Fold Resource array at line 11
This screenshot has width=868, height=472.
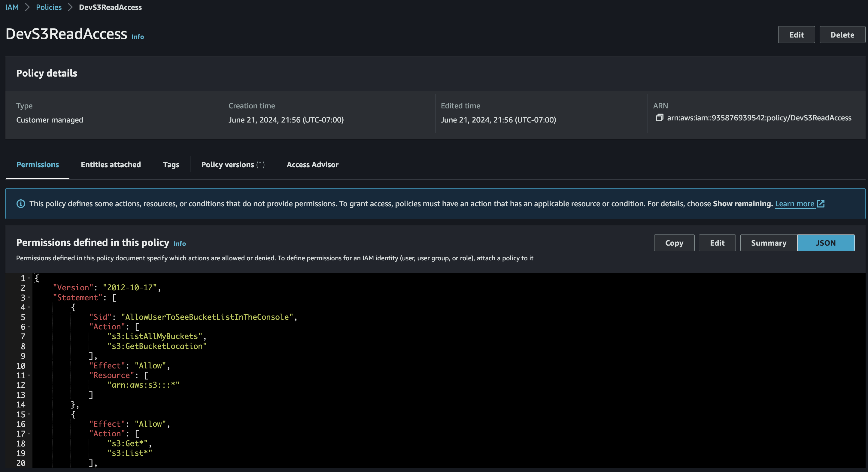click(x=29, y=375)
